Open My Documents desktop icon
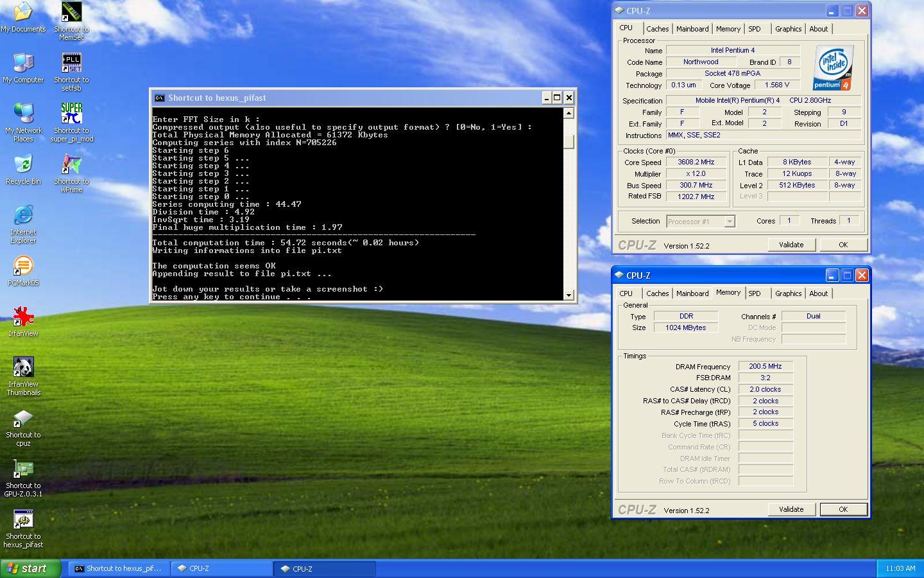 pyautogui.click(x=23, y=17)
